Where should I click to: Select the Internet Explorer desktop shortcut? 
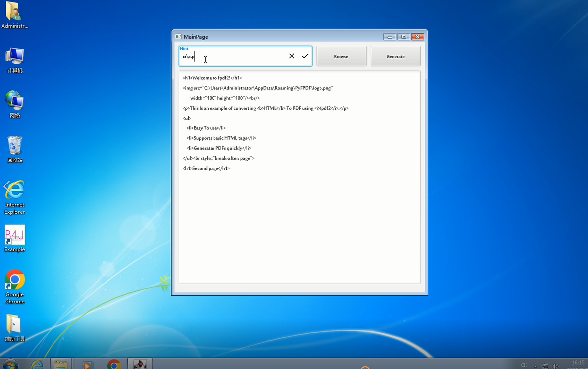[15, 197]
